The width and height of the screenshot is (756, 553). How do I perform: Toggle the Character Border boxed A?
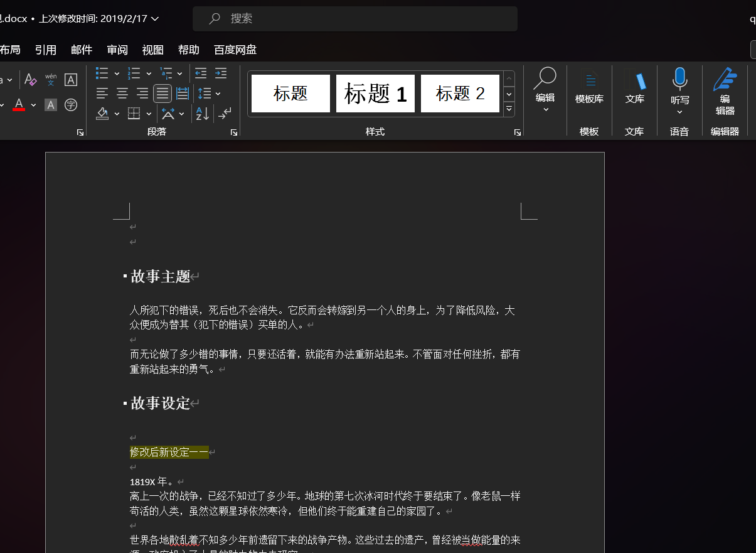pos(71,80)
